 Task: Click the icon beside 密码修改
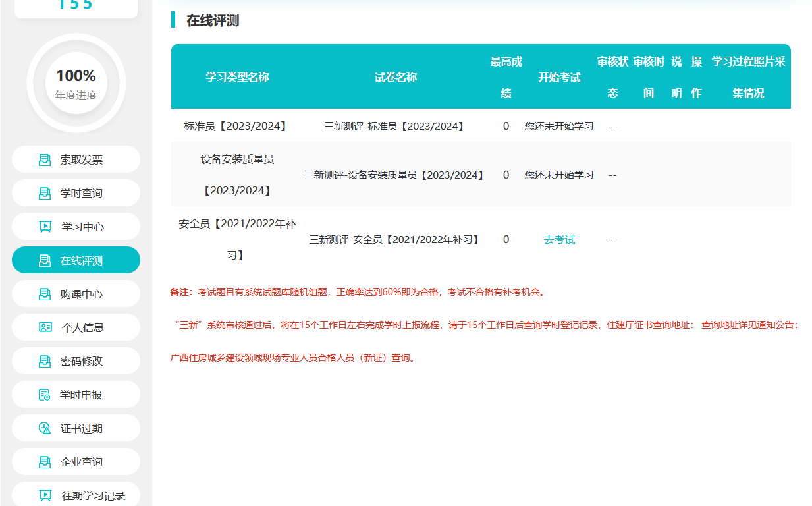click(x=45, y=361)
